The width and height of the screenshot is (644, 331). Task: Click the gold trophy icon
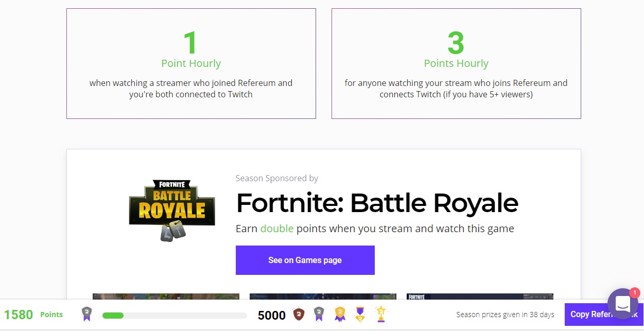(380, 314)
